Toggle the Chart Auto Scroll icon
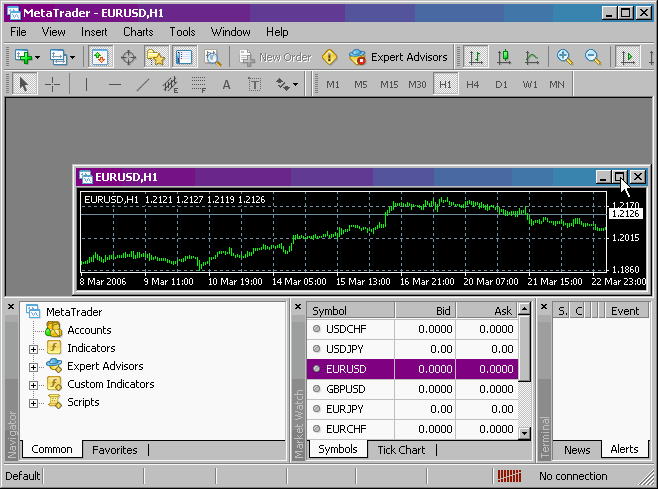 (x=627, y=57)
